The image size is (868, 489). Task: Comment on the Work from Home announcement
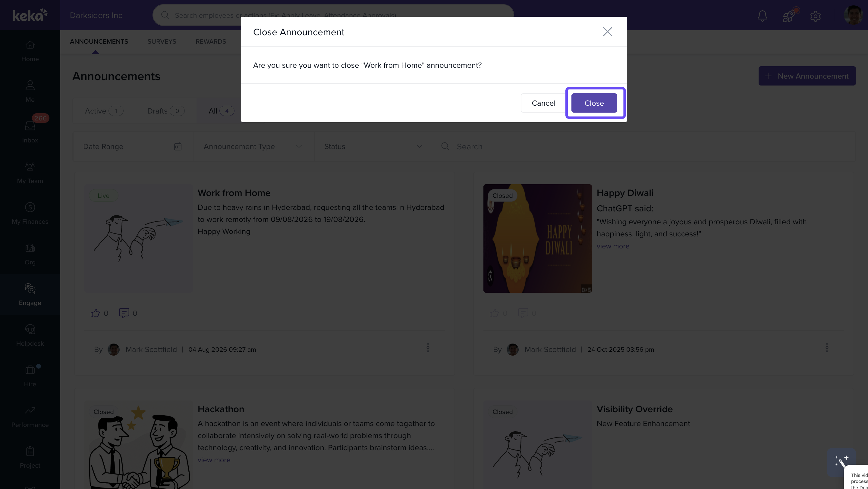click(124, 313)
